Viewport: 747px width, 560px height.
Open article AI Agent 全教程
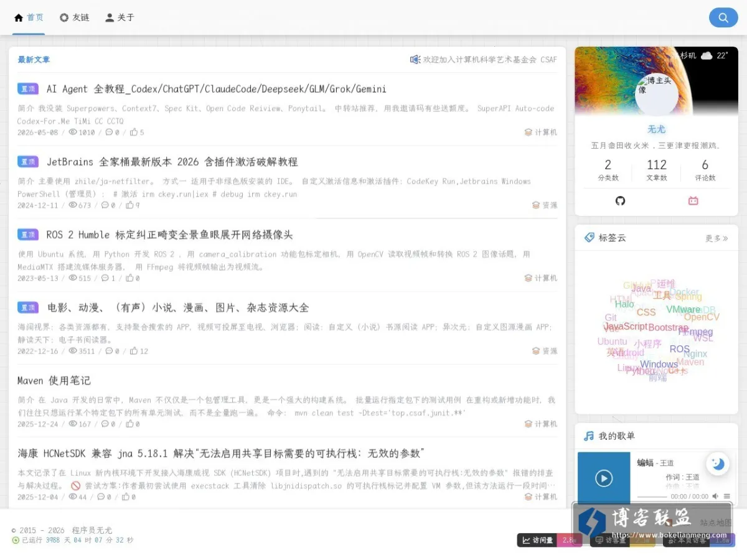click(x=216, y=89)
